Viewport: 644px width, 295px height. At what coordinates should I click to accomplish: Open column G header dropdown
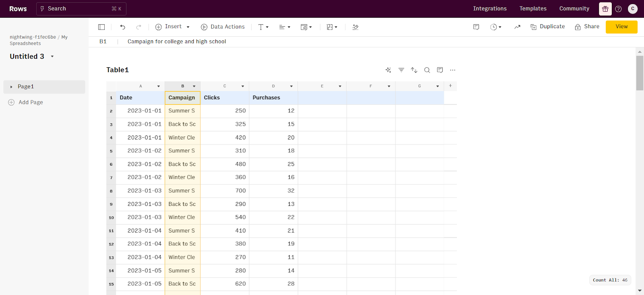pyautogui.click(x=438, y=86)
